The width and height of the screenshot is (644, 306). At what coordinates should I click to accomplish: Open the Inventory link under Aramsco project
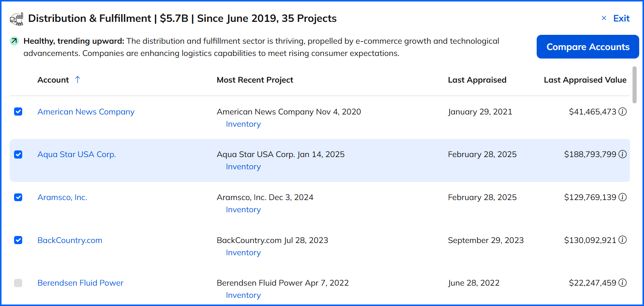(x=243, y=210)
